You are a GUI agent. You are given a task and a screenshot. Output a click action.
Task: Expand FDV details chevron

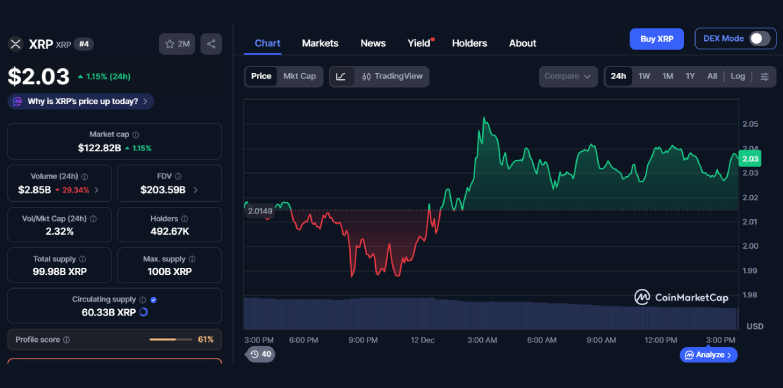click(x=195, y=190)
